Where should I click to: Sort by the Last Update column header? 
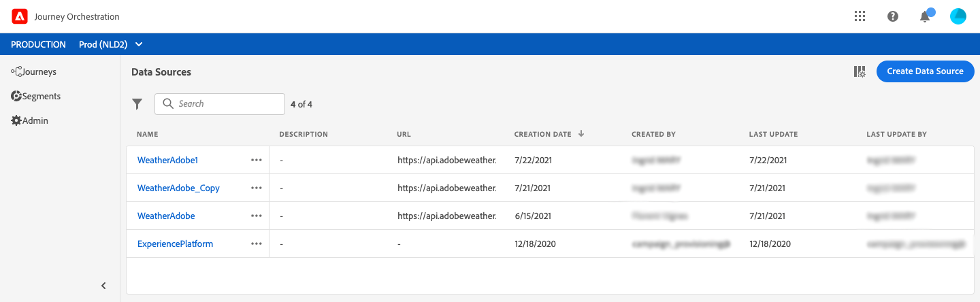pyautogui.click(x=773, y=135)
